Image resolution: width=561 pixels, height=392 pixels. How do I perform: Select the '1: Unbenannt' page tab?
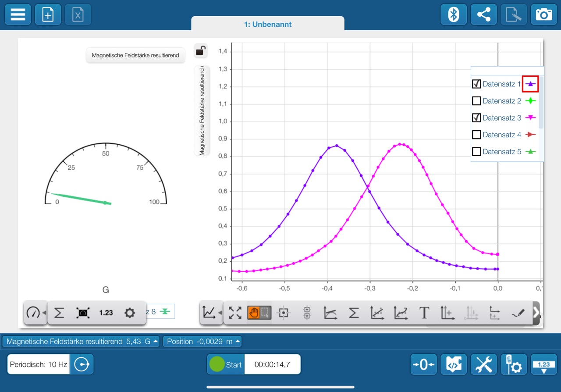pyautogui.click(x=268, y=25)
